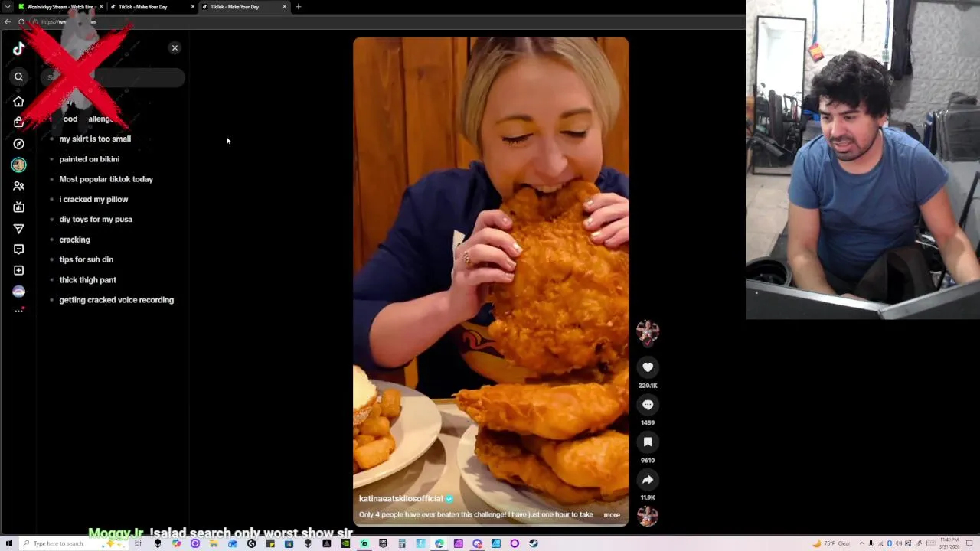The width and height of the screenshot is (980, 551).
Task: Open the video comments button
Action: point(648,405)
